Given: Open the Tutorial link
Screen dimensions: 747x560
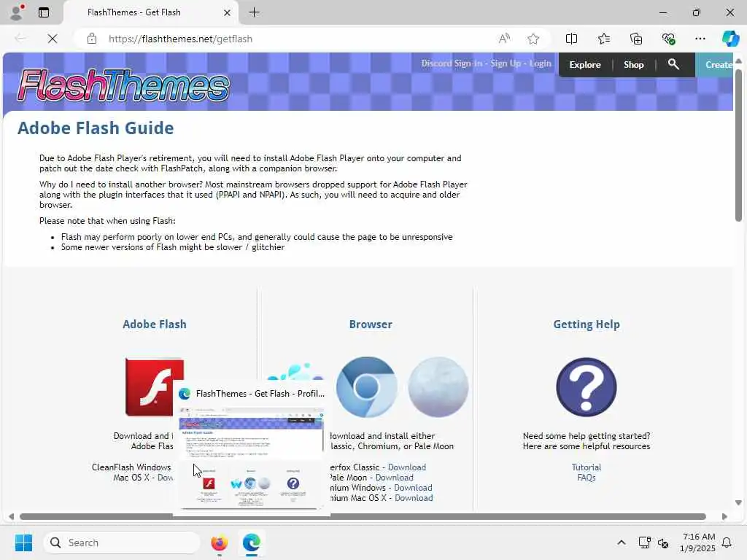Looking at the screenshot, I should tap(587, 467).
